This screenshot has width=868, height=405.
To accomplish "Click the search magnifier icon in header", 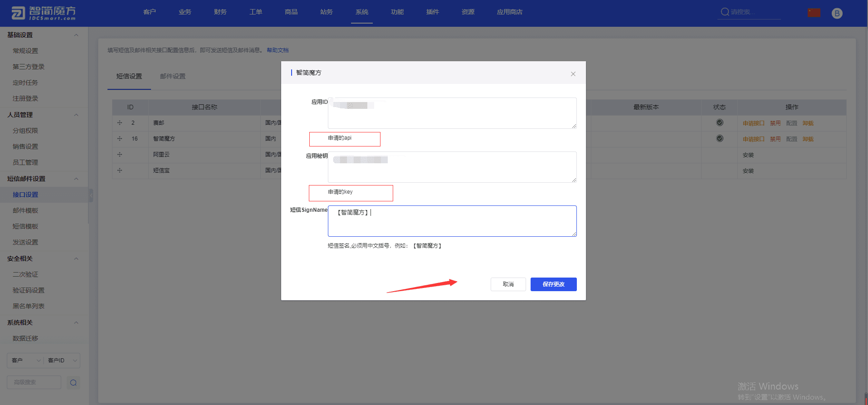I will pos(725,12).
